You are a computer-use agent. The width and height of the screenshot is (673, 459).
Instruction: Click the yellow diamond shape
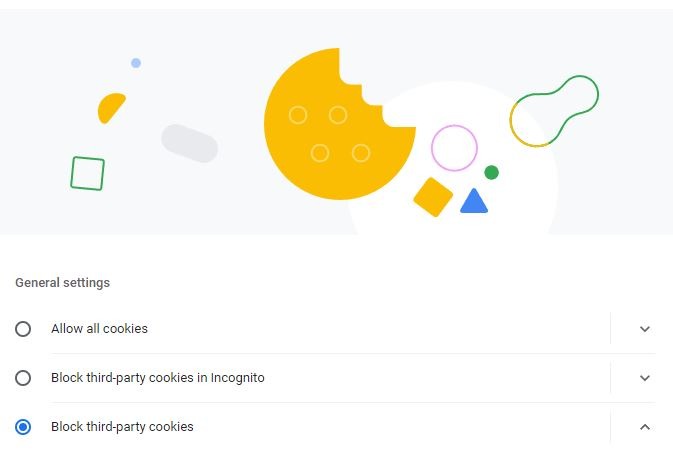(x=433, y=197)
